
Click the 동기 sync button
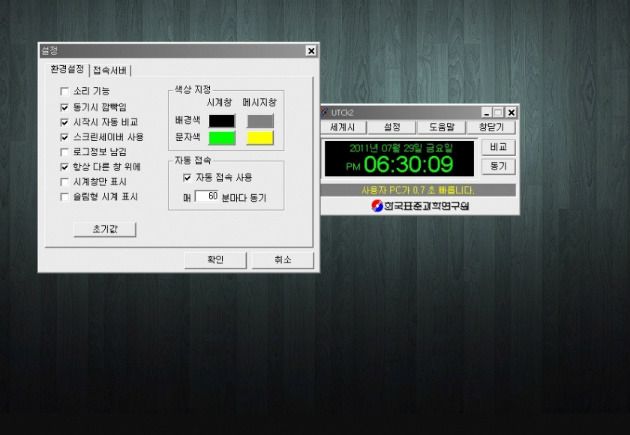tap(498, 166)
